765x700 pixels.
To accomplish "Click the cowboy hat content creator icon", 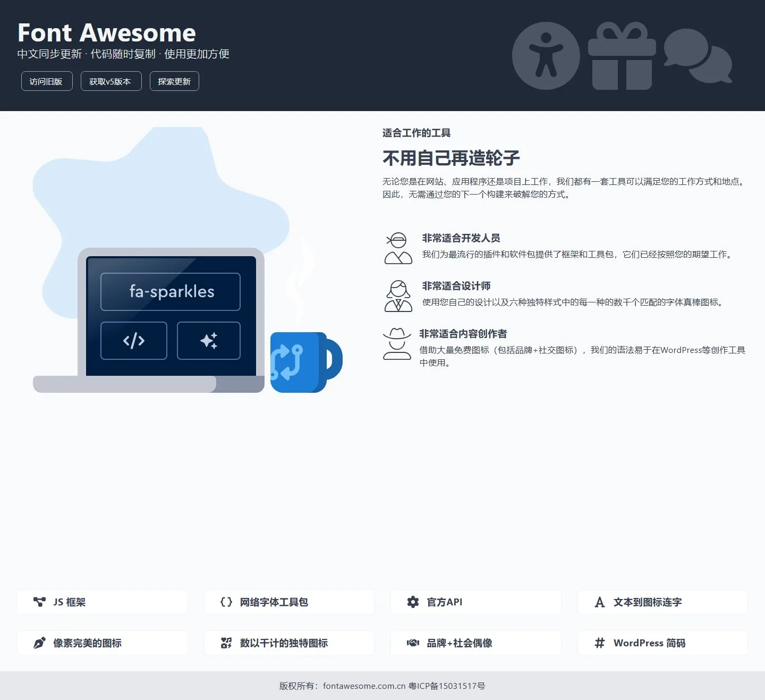I will [x=397, y=344].
